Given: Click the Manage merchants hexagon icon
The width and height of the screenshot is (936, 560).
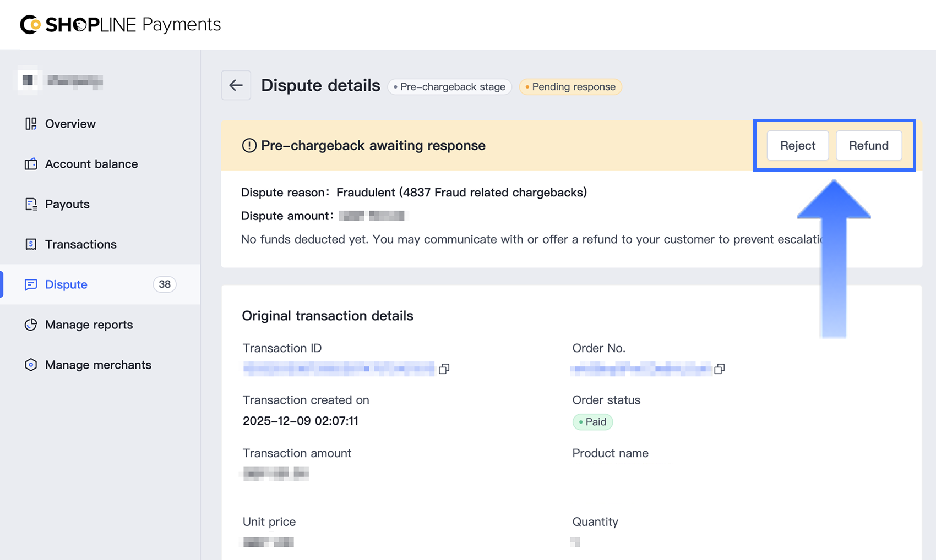Looking at the screenshot, I should [31, 365].
